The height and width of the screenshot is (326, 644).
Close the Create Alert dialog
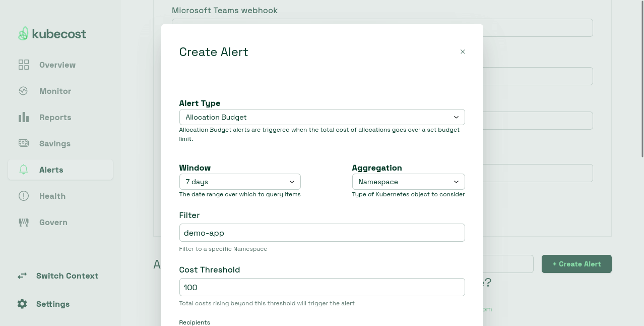[463, 51]
